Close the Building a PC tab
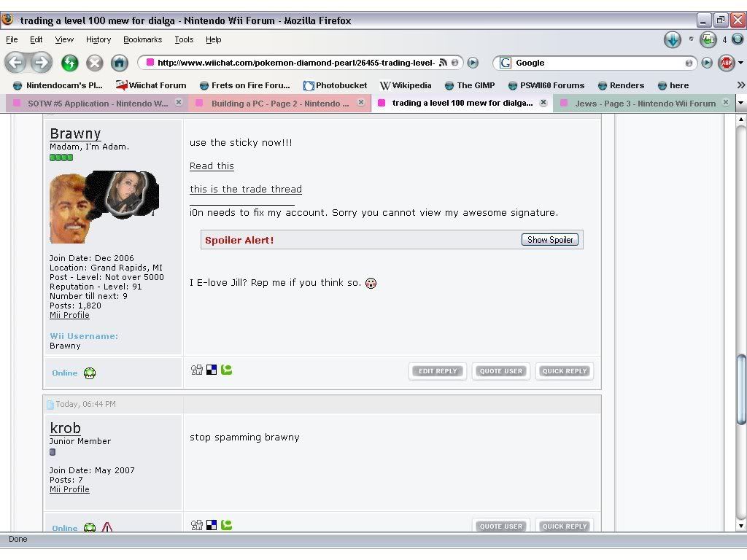This screenshot has height=560, width=747. click(x=361, y=102)
